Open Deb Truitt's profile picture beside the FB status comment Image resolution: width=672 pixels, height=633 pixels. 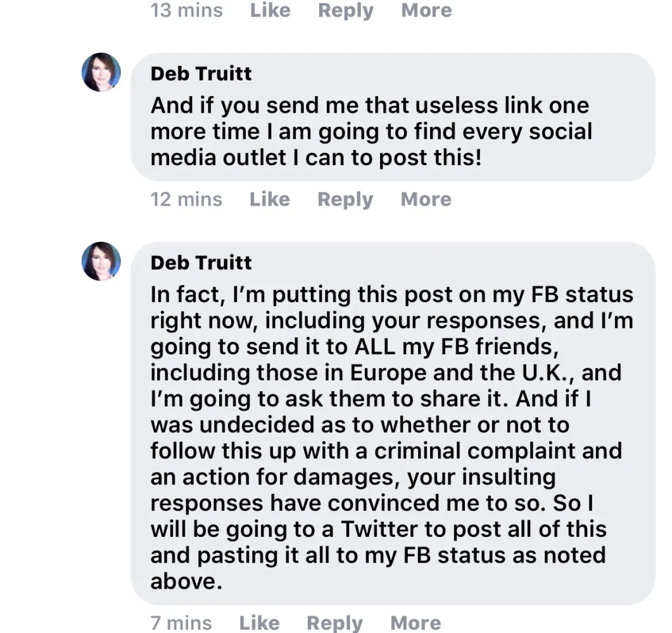[x=101, y=261]
